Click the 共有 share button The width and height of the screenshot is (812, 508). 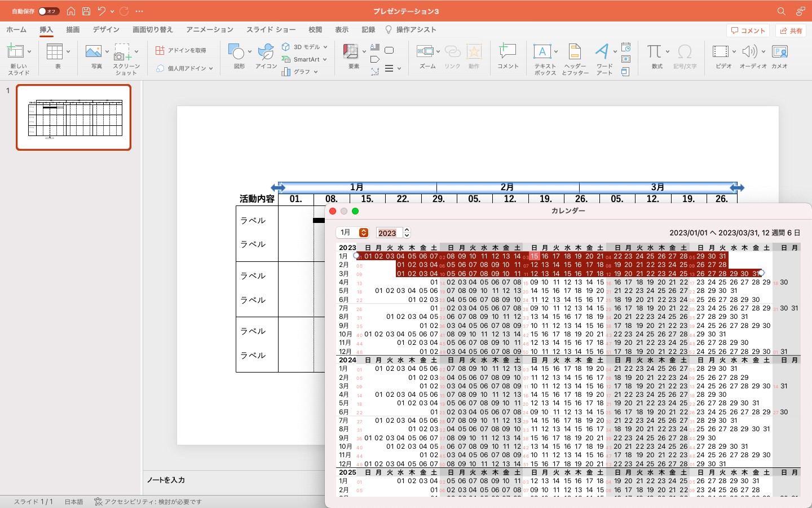791,30
